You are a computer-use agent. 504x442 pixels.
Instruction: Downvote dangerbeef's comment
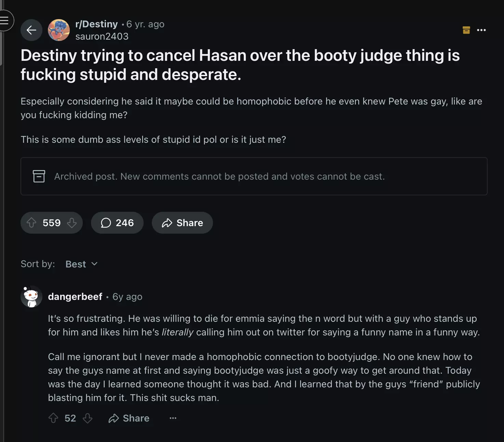click(x=88, y=418)
